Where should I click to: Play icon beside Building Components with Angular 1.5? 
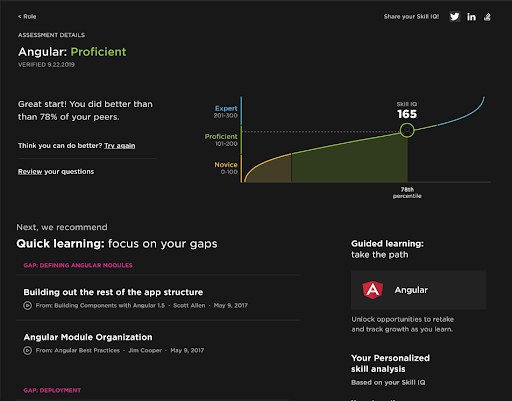point(28,305)
